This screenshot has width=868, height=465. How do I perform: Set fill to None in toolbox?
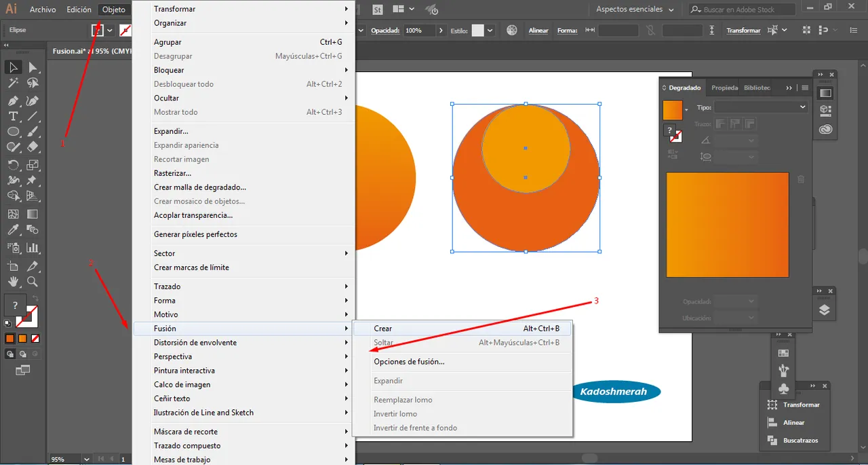point(35,338)
